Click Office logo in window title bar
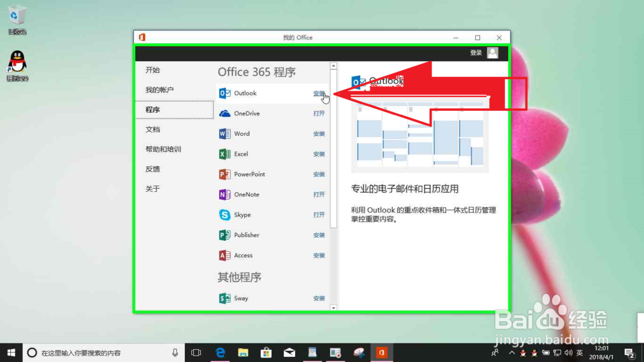 142,37
